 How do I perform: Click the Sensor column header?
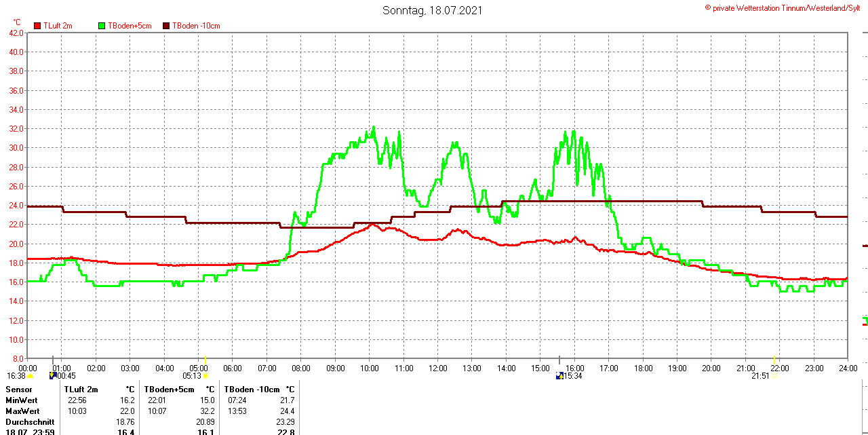pyautogui.click(x=18, y=390)
